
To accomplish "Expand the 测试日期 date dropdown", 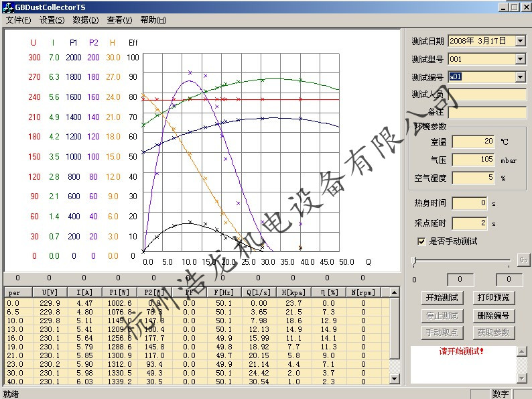I will tap(521, 41).
